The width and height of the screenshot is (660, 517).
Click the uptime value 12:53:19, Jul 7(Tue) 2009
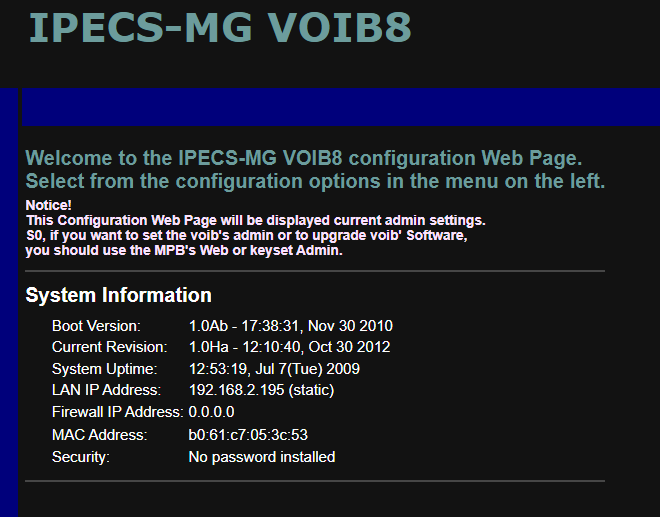coord(274,369)
